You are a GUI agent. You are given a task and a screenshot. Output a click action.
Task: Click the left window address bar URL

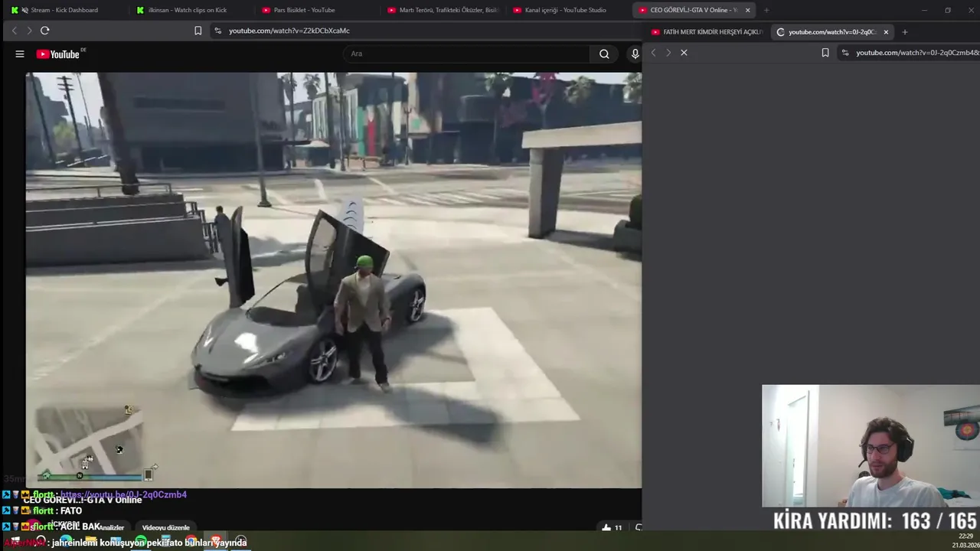(289, 31)
